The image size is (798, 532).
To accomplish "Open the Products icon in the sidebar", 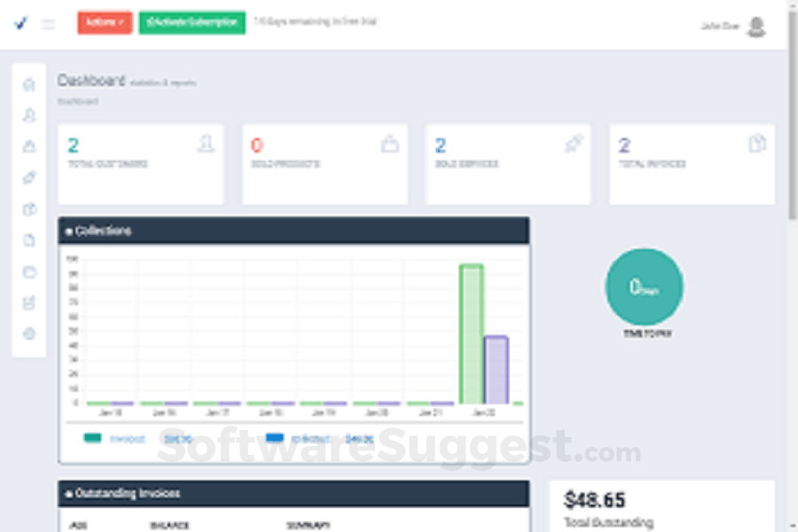I will coord(29,146).
